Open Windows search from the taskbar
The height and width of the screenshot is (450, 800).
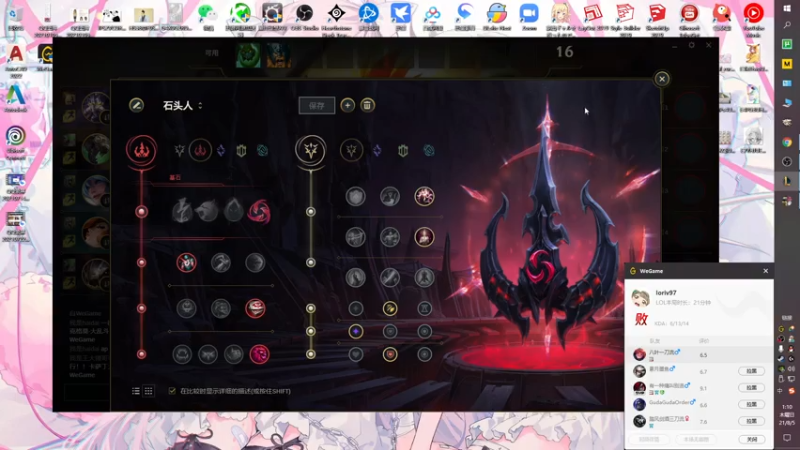click(787, 25)
